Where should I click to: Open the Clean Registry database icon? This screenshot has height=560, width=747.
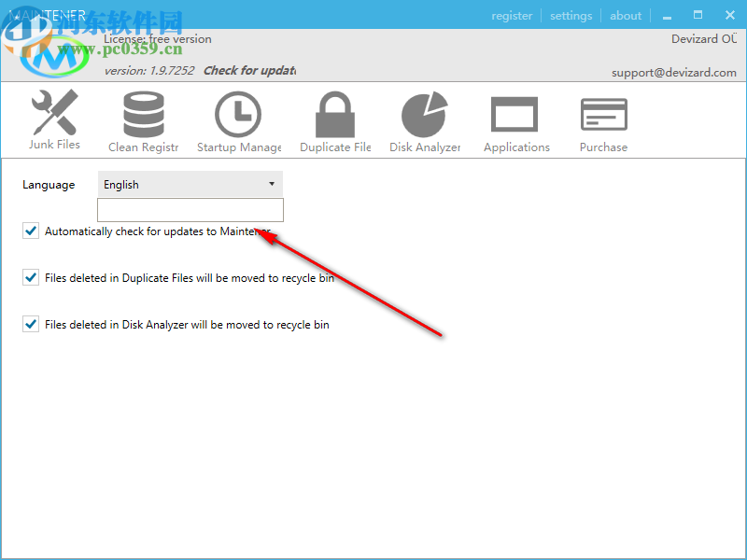pos(144,114)
